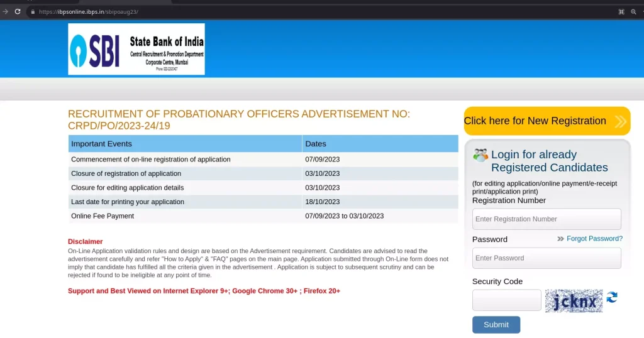Screen dimensions: 644x338
Task: Click 'Closure for editing application details' row
Action: (x=263, y=188)
